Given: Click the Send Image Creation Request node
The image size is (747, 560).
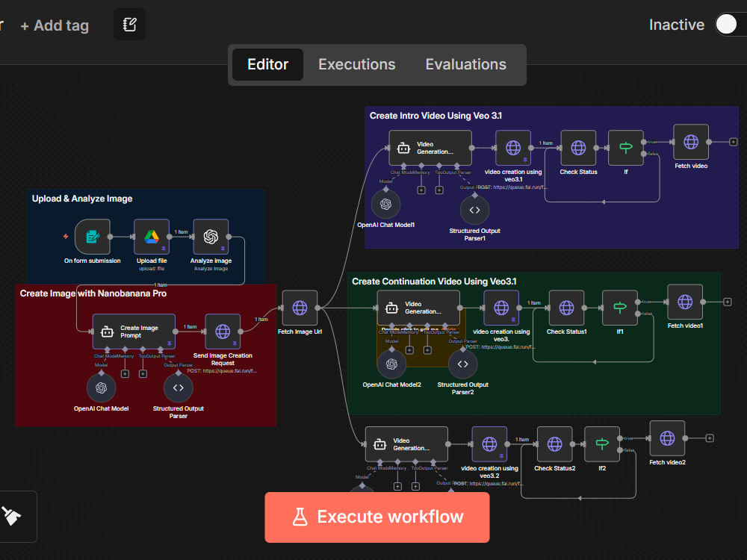Looking at the screenshot, I should [223, 332].
